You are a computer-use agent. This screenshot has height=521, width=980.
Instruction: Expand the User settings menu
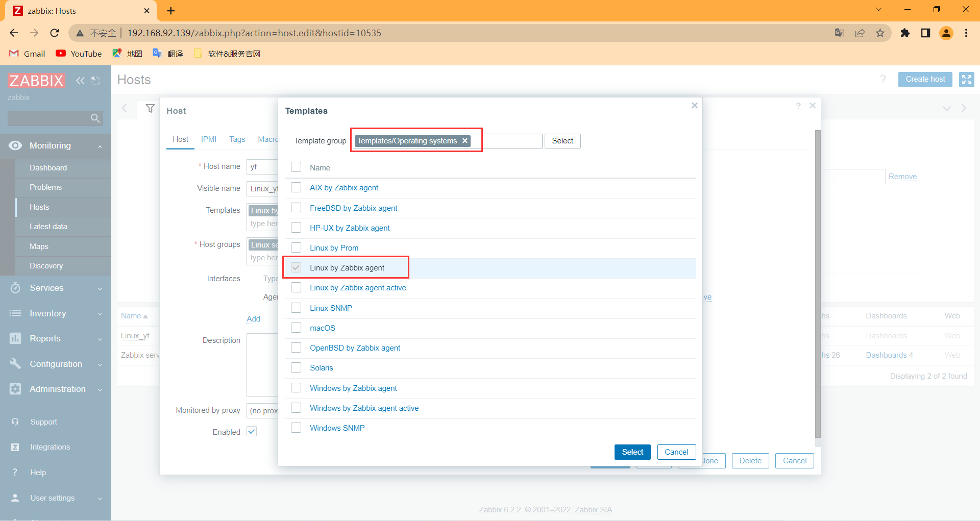coord(100,498)
